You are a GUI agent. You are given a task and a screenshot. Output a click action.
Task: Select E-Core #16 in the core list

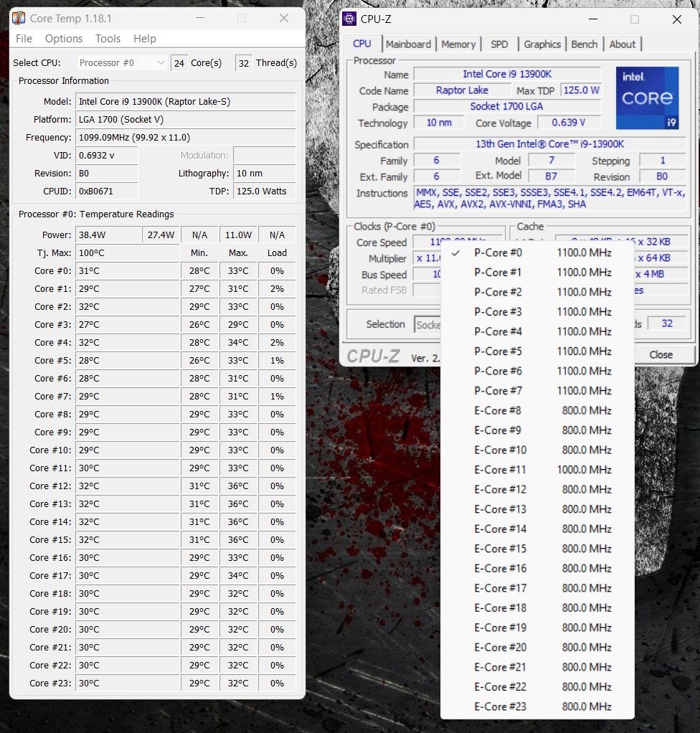click(537, 569)
